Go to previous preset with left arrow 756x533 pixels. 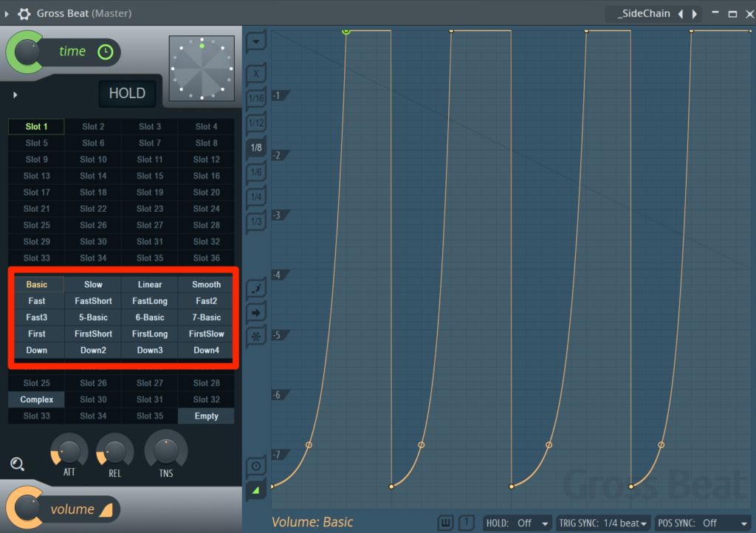[681, 14]
